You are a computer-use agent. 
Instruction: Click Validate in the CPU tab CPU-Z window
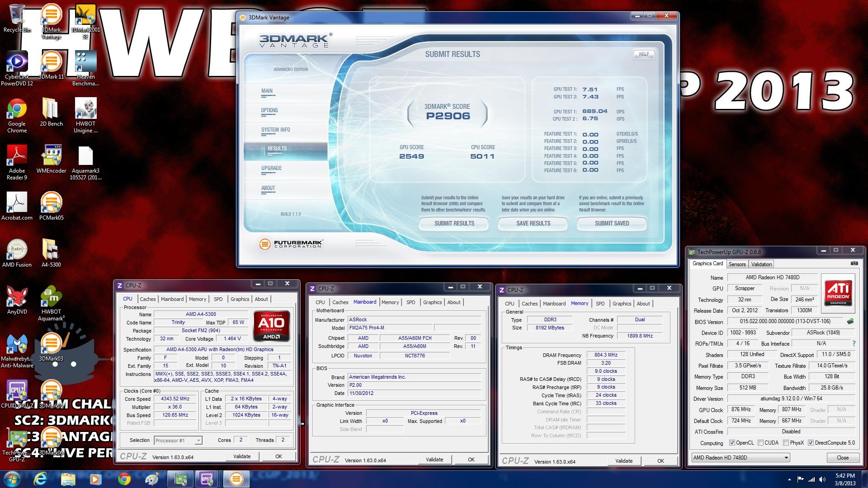[242, 456]
